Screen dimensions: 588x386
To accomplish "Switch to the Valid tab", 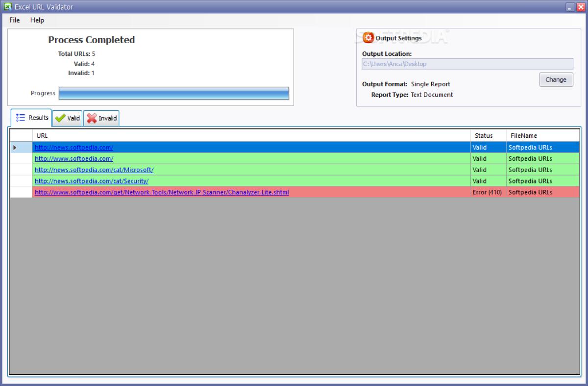I will point(71,118).
